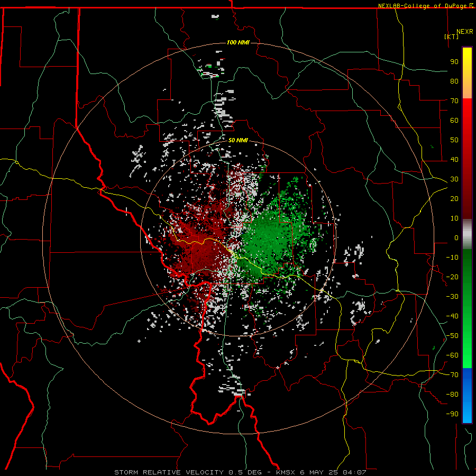This screenshot has width=476, height=476.
Task: Click the -20 value on velocity scale
Action: 452,277
